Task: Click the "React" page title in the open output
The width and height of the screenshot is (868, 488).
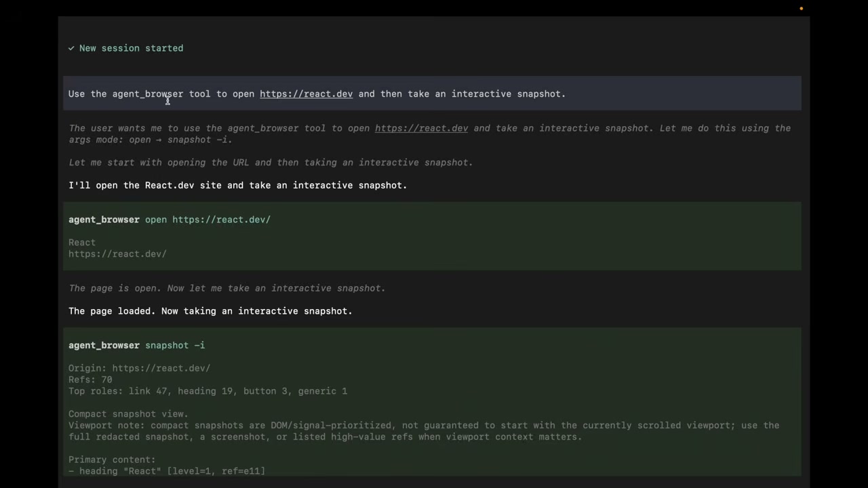Action: point(82,243)
